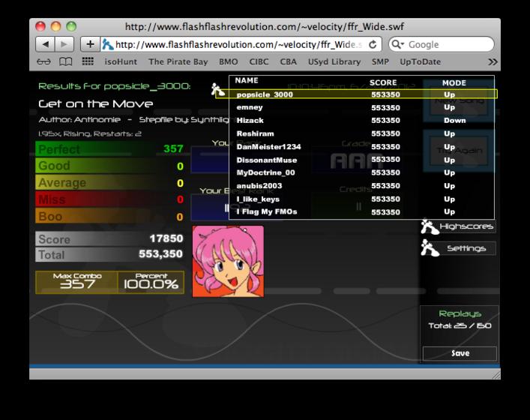Expand hidden bookmarks with double chevron
This screenshot has width=530, height=420.
pyautogui.click(x=493, y=62)
